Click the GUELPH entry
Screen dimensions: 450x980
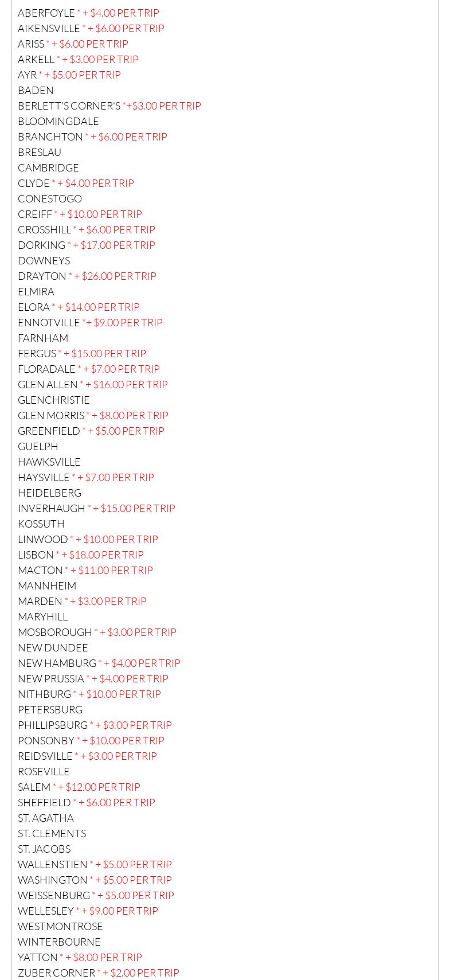(x=38, y=446)
